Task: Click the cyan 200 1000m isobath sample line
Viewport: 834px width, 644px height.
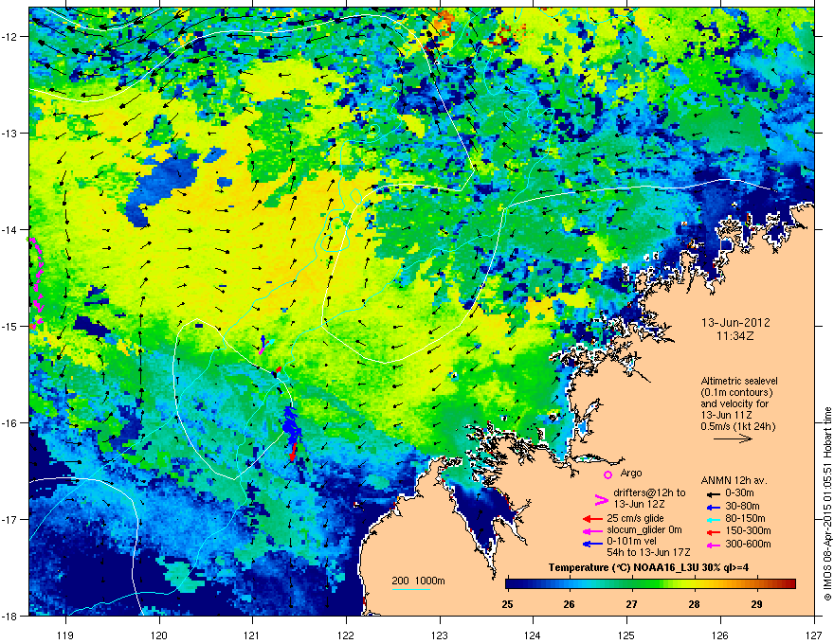Action: point(410,589)
